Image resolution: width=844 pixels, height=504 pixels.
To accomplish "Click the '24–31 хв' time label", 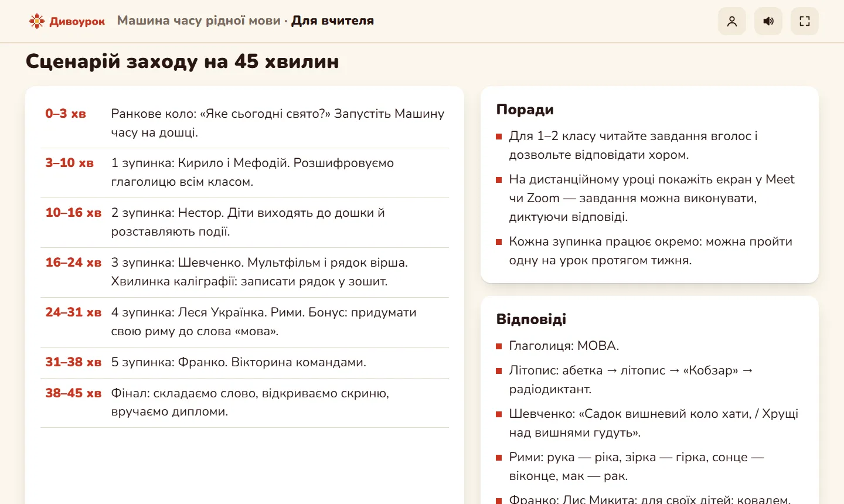I will coord(73,312).
